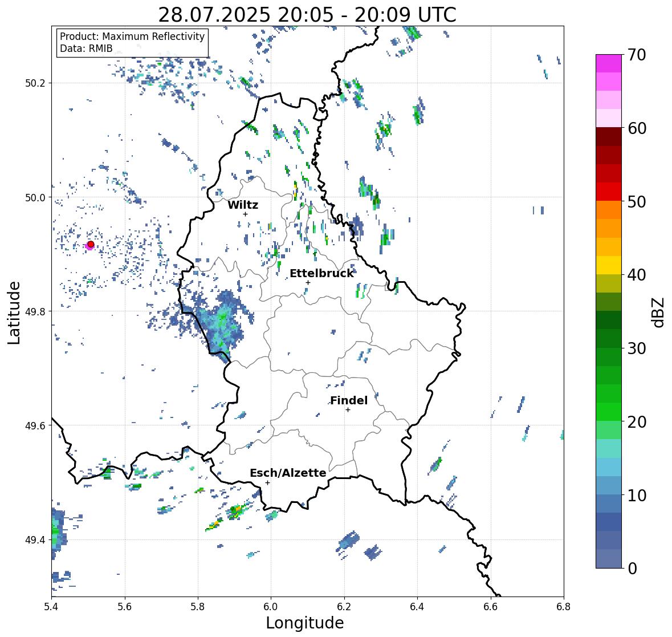This screenshot has width=672, height=637.
Task: Click the longitude tick label 5.8
Action: click(198, 607)
